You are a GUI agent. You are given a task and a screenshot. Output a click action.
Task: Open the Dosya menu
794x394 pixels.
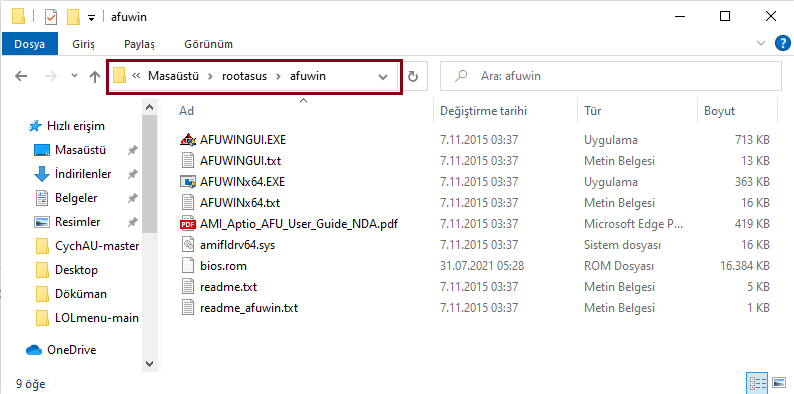pyautogui.click(x=29, y=44)
